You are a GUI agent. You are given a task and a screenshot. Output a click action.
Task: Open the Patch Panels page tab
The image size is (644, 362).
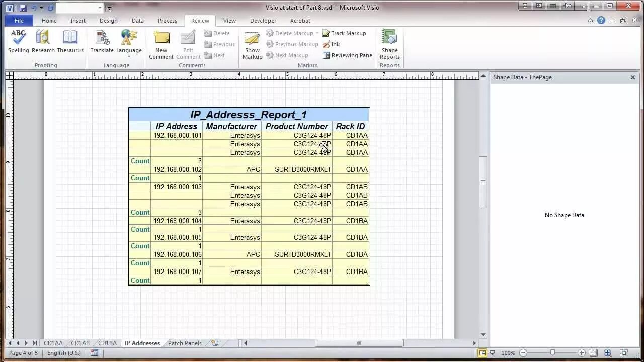coord(185,343)
